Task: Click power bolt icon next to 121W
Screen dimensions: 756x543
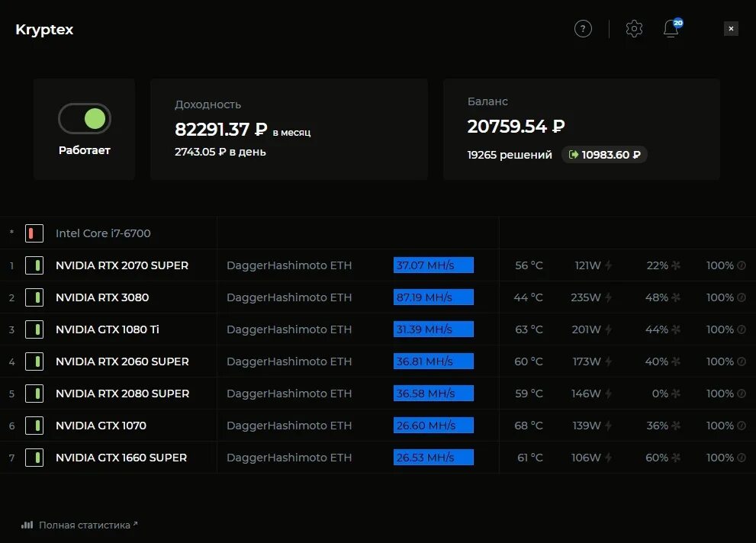Action: (609, 265)
